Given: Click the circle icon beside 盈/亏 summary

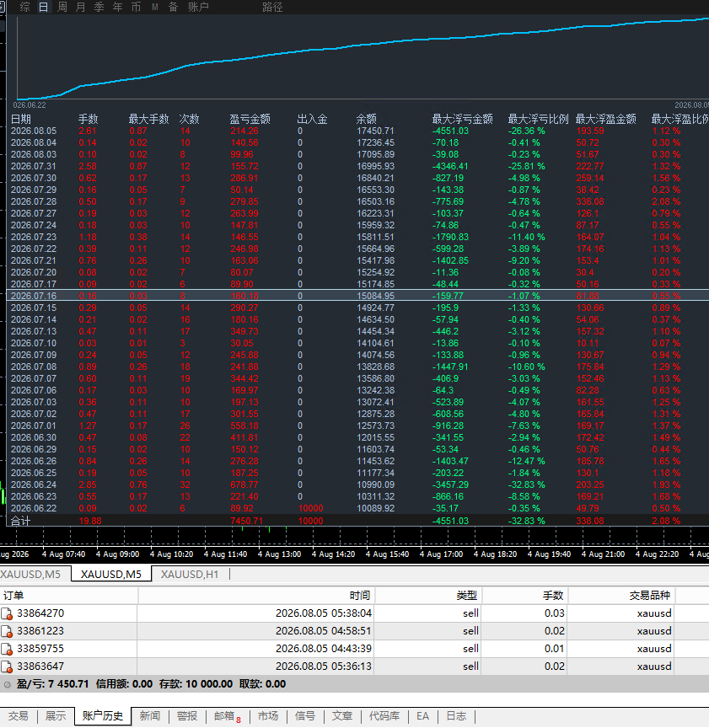Looking at the screenshot, I should pos(7,684).
